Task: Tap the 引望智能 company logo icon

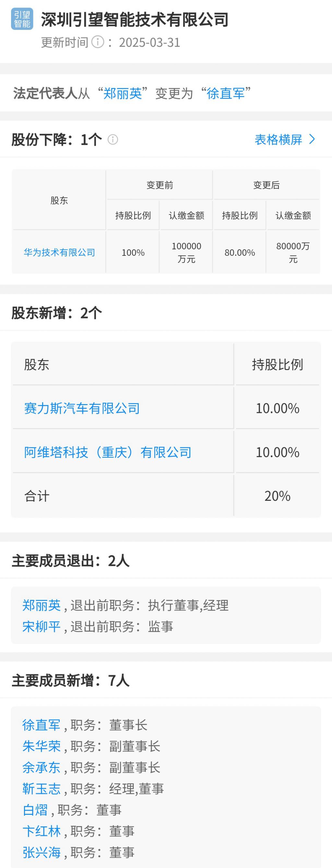Action: [22, 19]
